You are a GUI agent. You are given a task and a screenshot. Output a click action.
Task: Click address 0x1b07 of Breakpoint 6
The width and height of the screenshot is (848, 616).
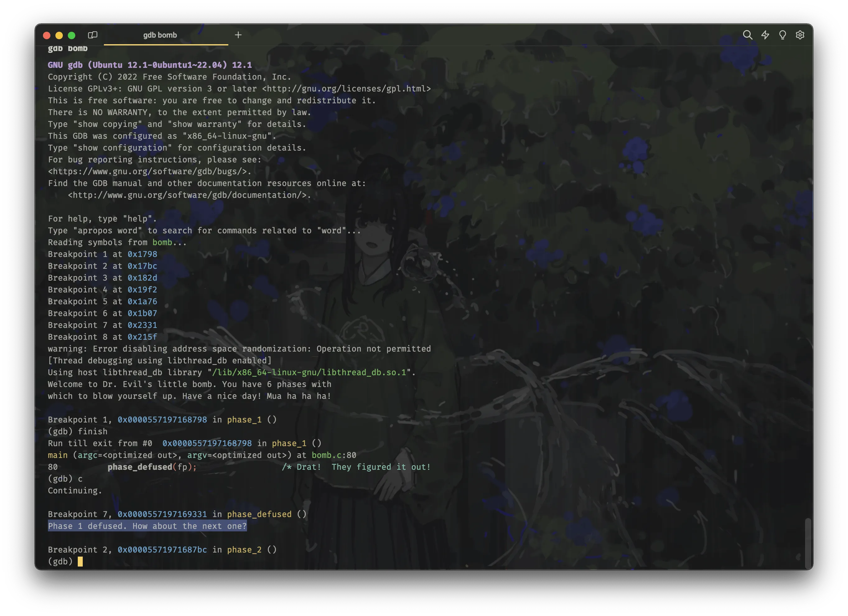point(142,313)
